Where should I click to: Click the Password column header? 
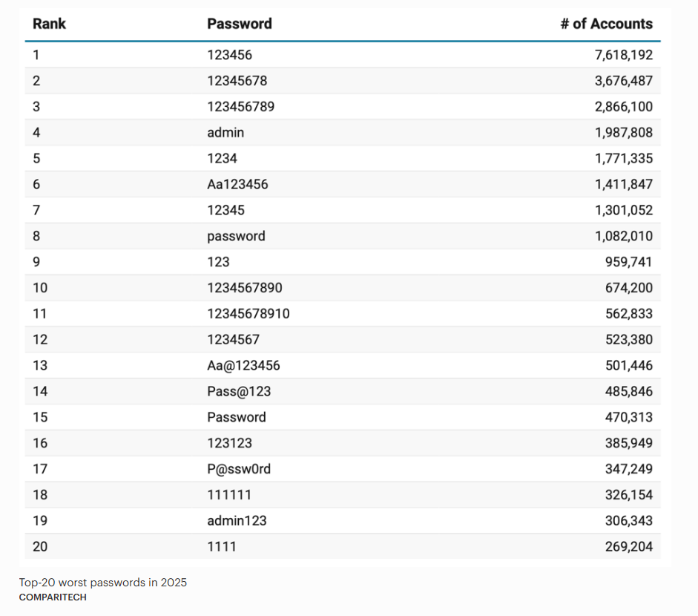click(239, 24)
